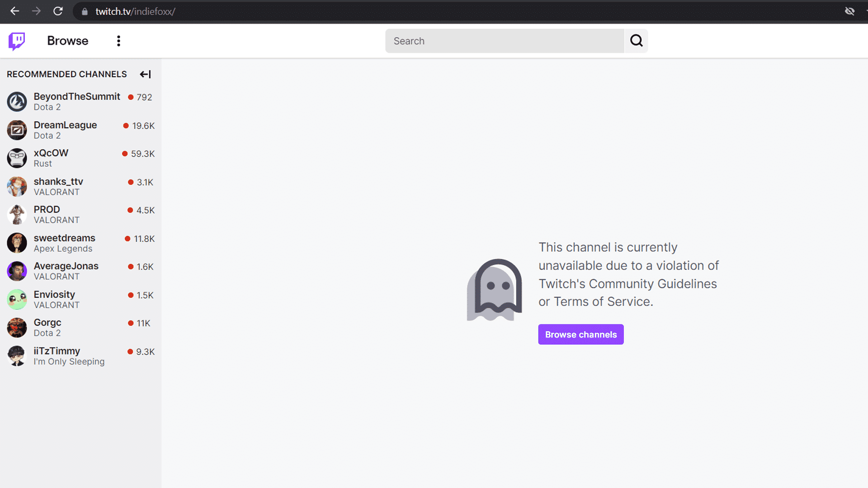Click the collapse sidebar arrow icon
The image size is (868, 488).
pos(146,74)
